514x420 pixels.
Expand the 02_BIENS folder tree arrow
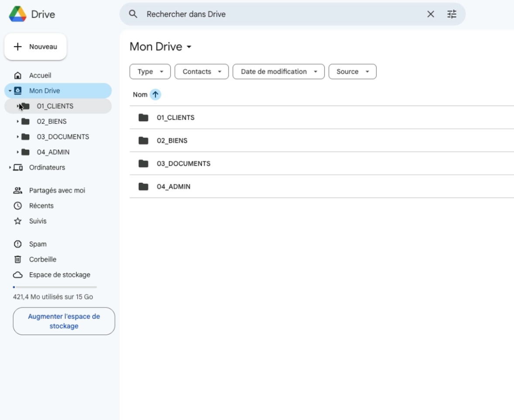click(17, 122)
